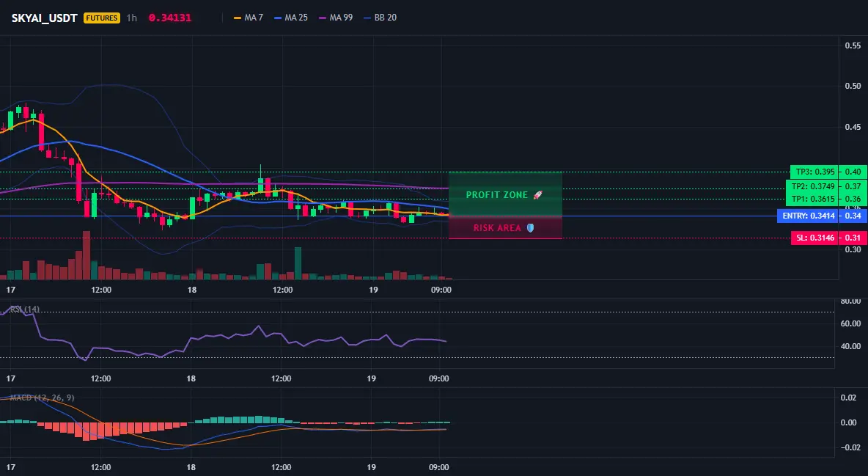Viewport: 868px width, 476px height.
Task: Toggle the MA 7 legend item
Action: click(249, 18)
